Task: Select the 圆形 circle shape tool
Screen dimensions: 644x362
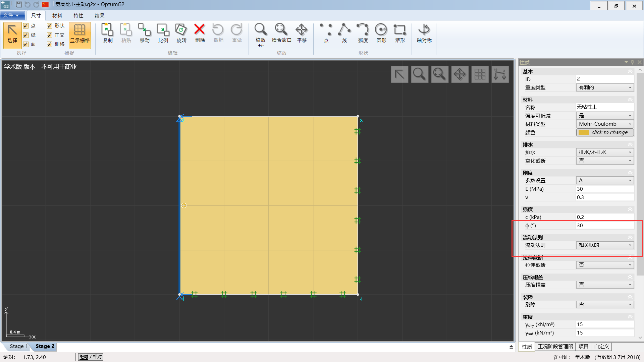Action: click(381, 34)
